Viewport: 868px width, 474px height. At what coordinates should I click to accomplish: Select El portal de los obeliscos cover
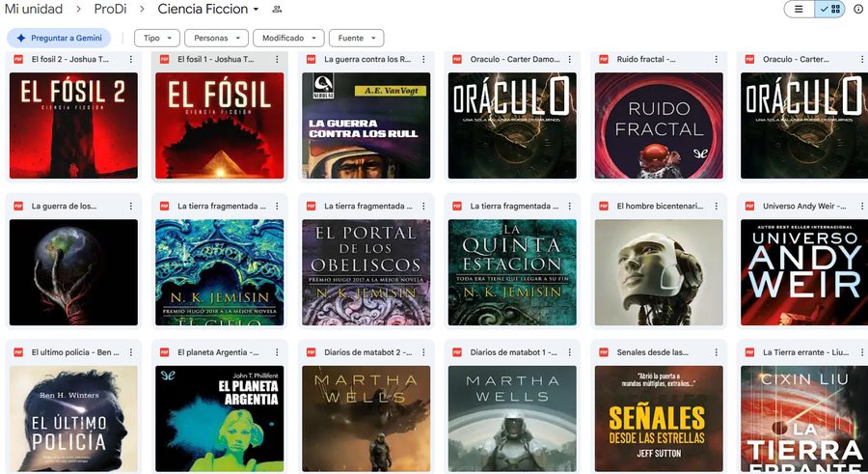[x=366, y=272]
